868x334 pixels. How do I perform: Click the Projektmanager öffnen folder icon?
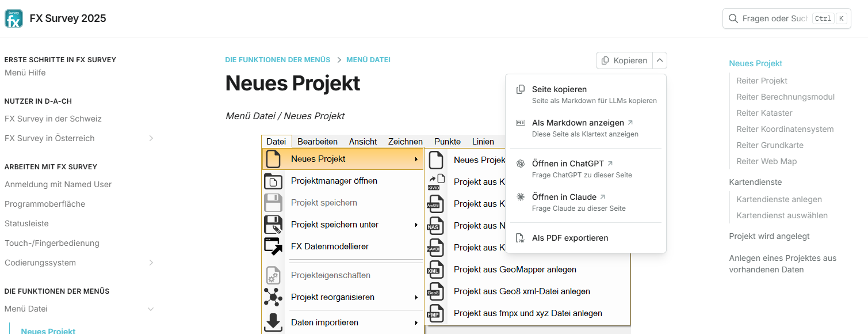point(273,181)
